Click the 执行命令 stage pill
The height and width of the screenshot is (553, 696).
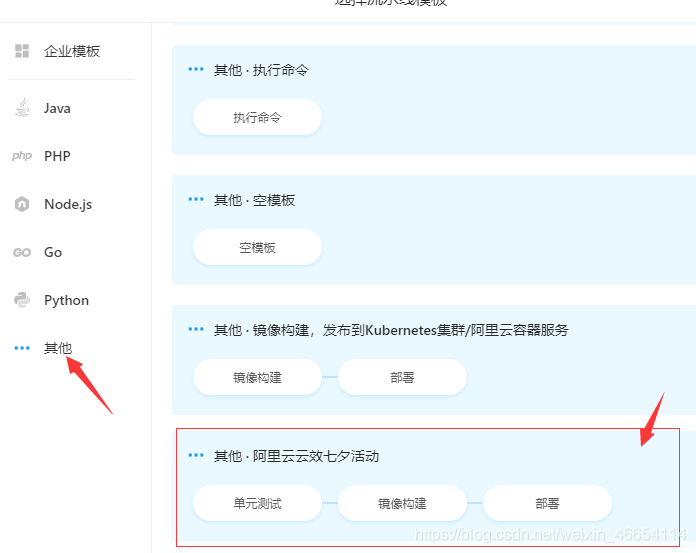(257, 117)
